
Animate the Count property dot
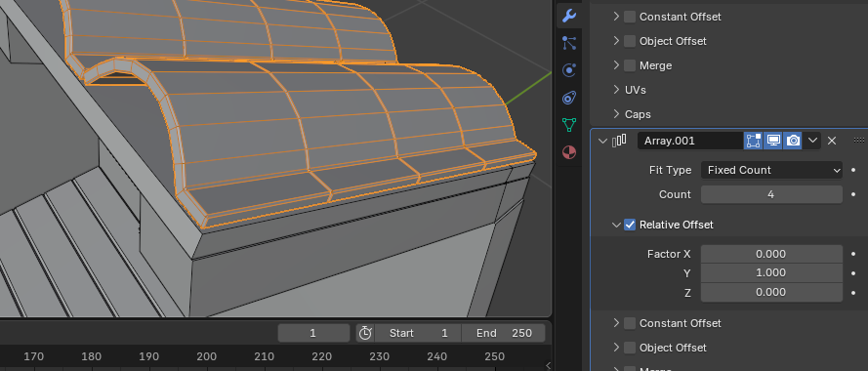click(853, 194)
